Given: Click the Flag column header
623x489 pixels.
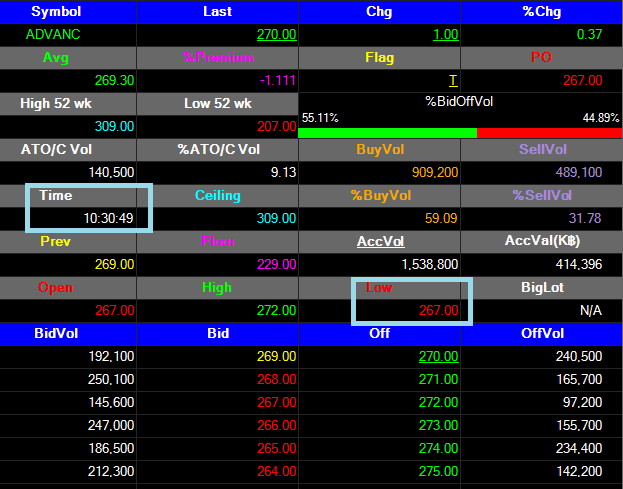Looking at the screenshot, I should click(379, 58).
